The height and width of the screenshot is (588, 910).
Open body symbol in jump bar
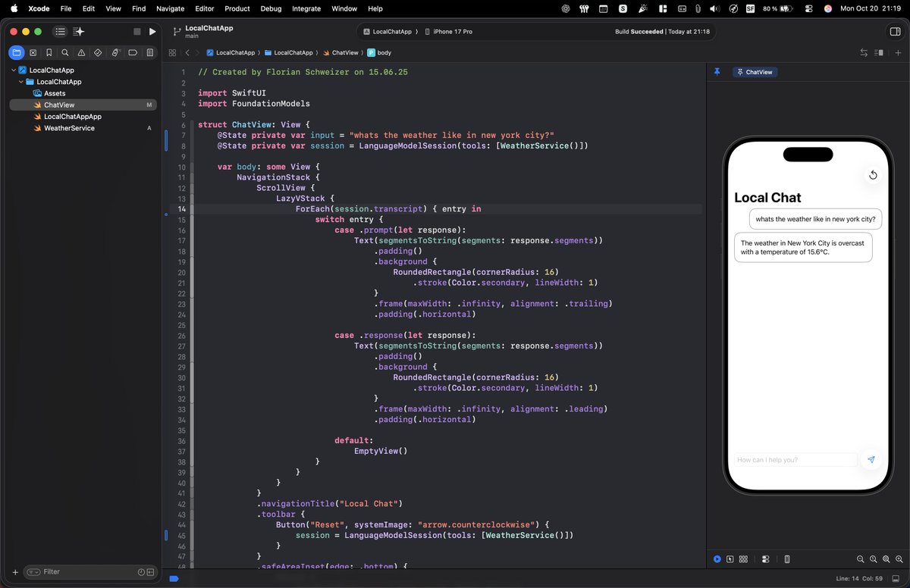click(x=379, y=53)
